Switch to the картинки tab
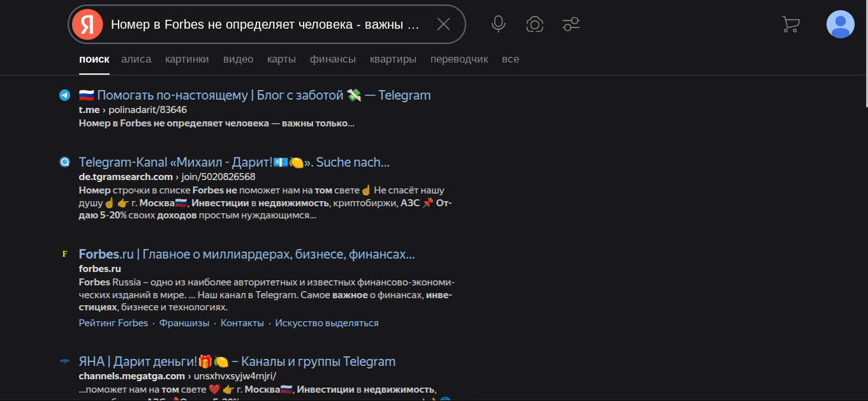 [187, 59]
